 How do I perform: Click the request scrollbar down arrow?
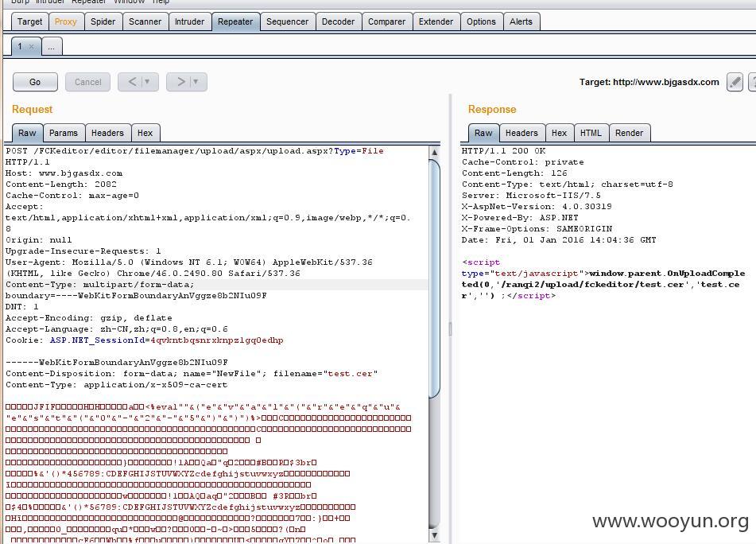(x=434, y=535)
